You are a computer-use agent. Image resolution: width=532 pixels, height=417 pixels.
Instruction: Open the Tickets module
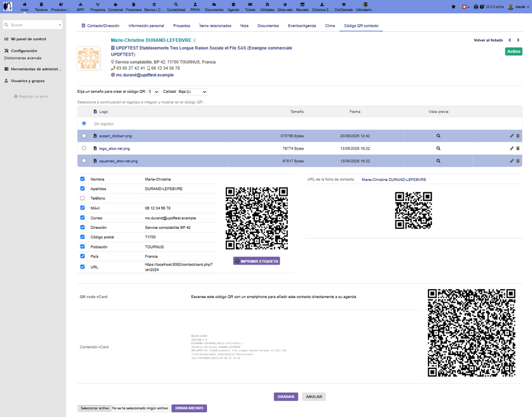[x=250, y=5]
